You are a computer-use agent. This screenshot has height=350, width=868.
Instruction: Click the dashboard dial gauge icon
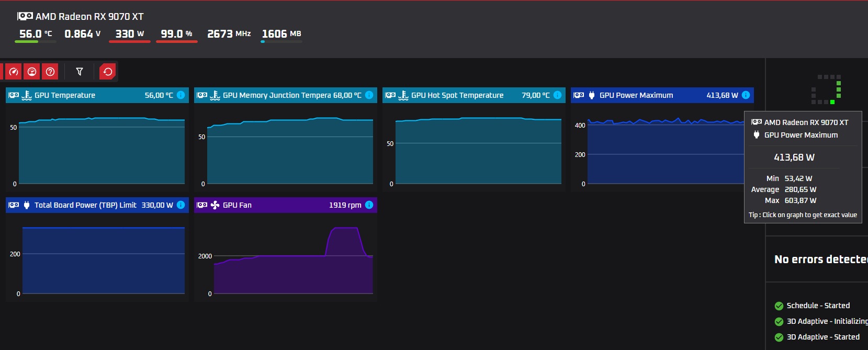point(32,72)
